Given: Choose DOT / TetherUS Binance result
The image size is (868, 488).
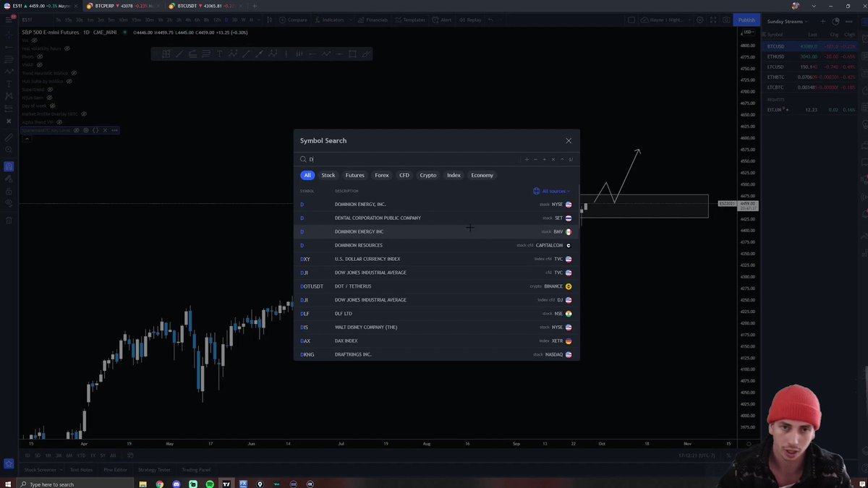Looking at the screenshot, I should pyautogui.click(x=436, y=286).
